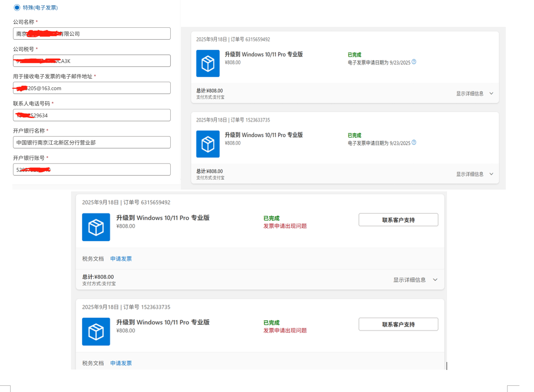Open the 申请发票 link for order 1523633735
Screen dimensions: 534x392
pyautogui.click(x=121, y=363)
